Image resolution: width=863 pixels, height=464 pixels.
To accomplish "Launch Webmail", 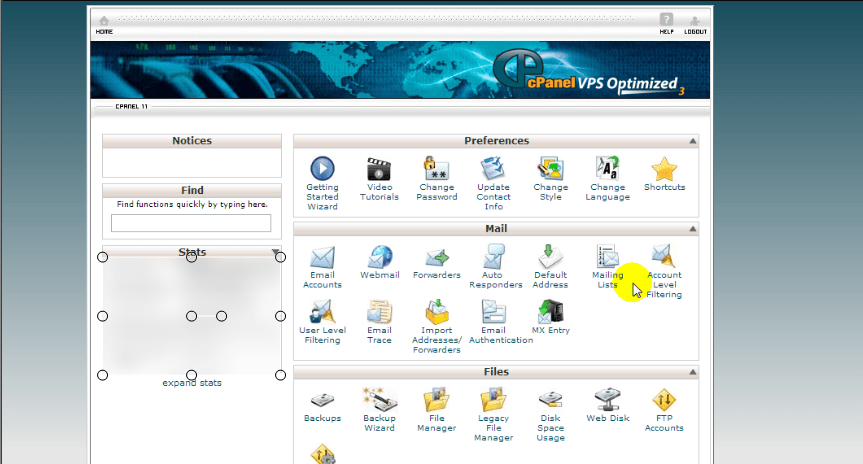I will (x=379, y=258).
